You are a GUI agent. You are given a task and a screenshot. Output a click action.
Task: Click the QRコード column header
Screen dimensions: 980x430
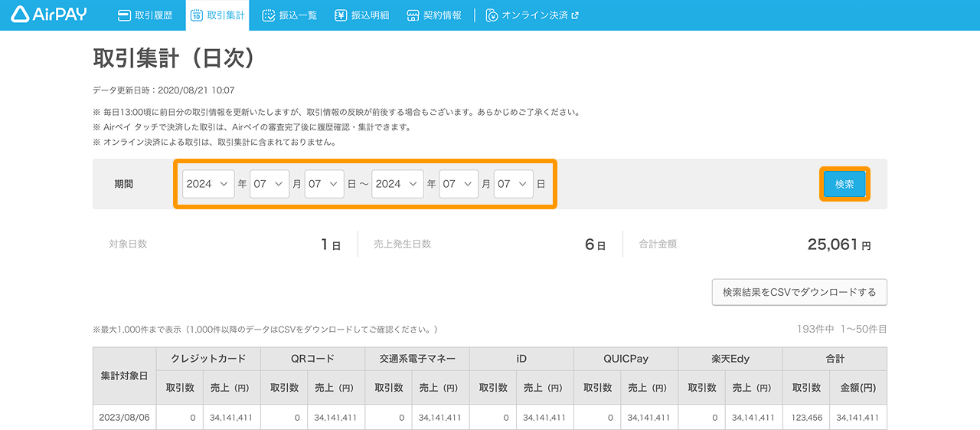tap(313, 359)
